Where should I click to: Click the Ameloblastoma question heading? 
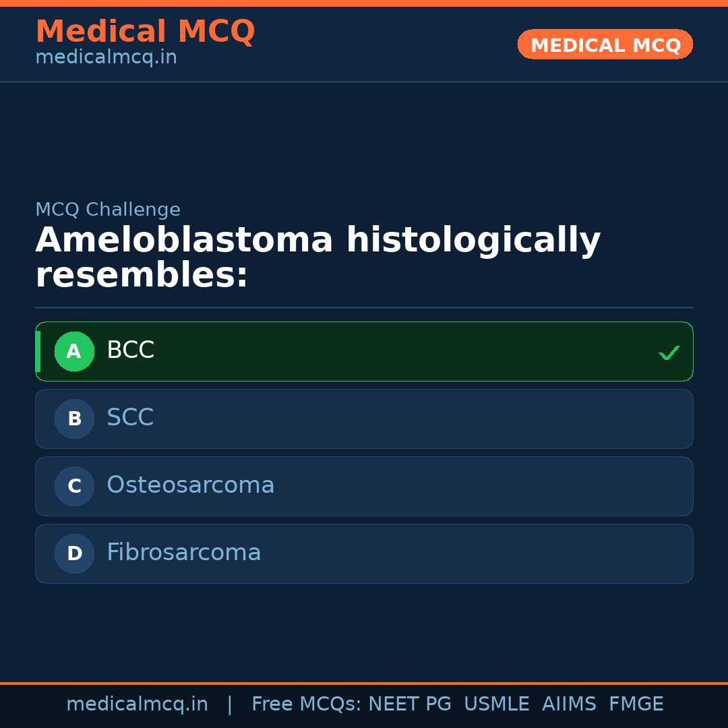(x=317, y=258)
